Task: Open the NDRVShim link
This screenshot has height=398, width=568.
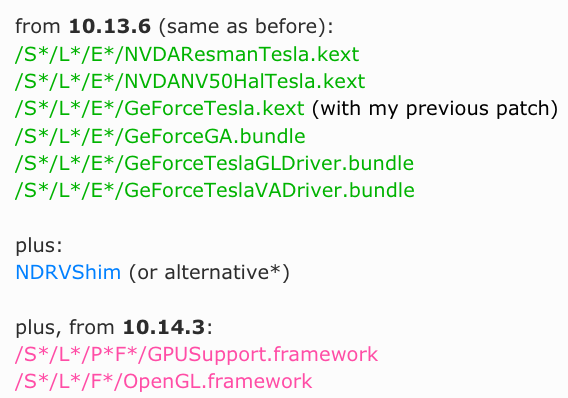Action: tap(68, 272)
